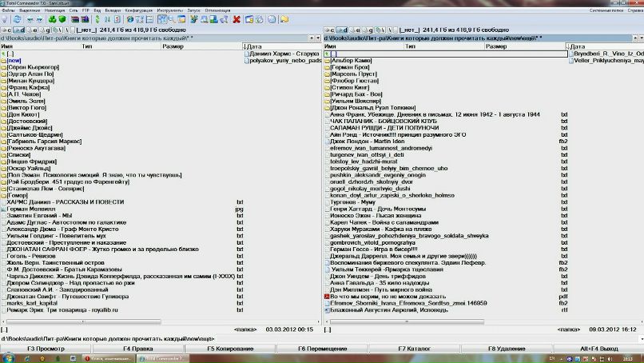Sort left panel by Дата column
The width and height of the screenshot is (644, 363).
257,46
